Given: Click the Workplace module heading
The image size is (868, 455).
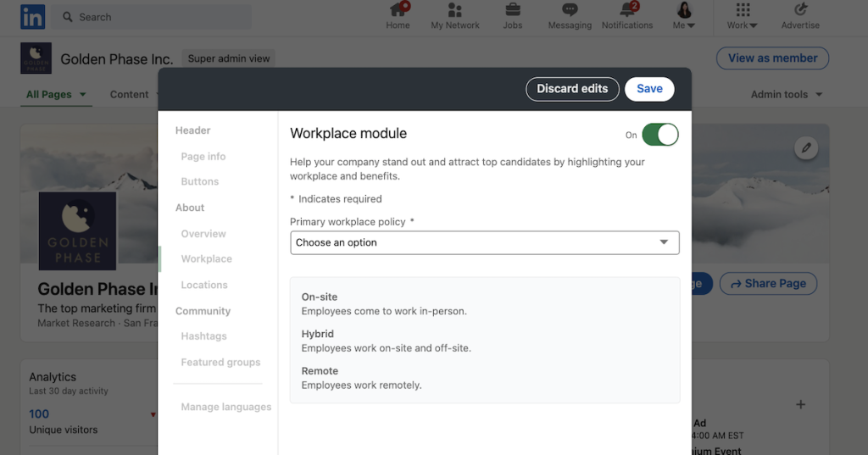Looking at the screenshot, I should tap(348, 133).
